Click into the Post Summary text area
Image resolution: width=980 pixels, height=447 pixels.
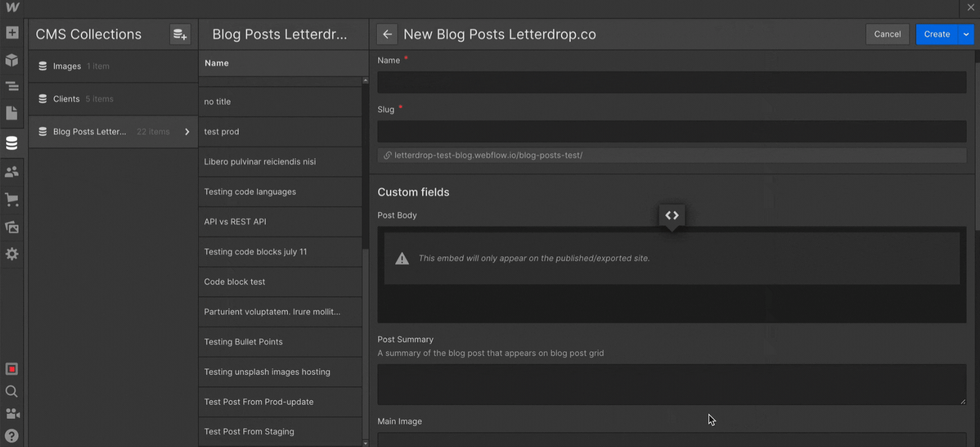671,384
